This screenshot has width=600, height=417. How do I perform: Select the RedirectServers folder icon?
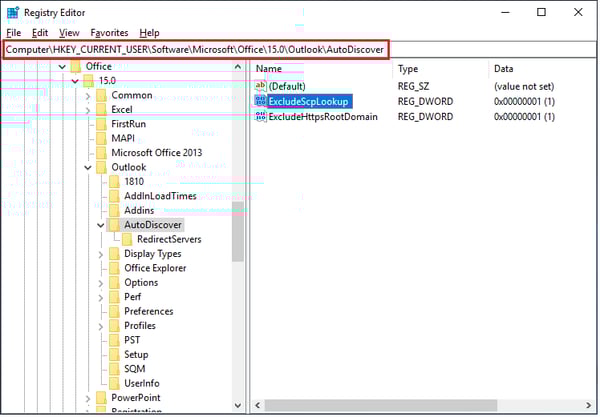click(x=127, y=239)
